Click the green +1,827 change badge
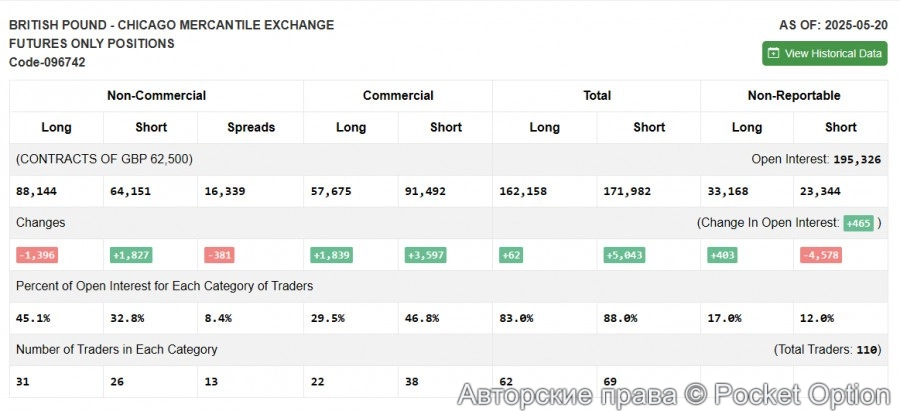 [131, 255]
